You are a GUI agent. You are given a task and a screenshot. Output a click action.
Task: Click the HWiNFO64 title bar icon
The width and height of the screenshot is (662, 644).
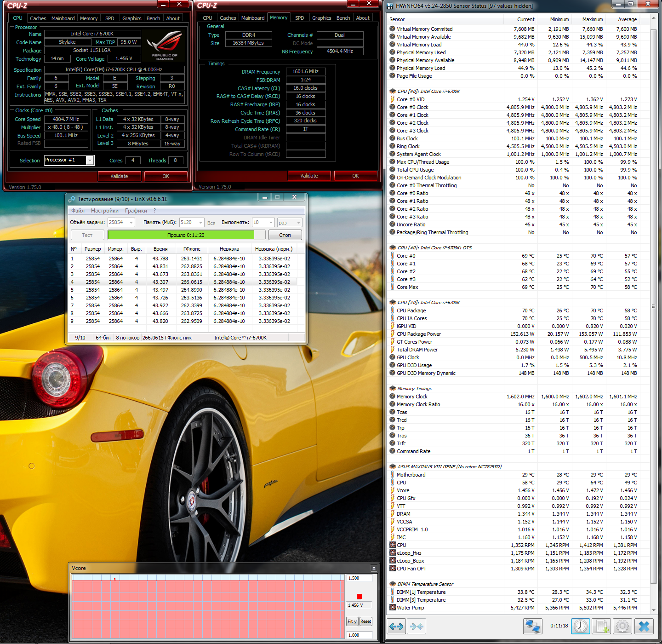point(390,6)
